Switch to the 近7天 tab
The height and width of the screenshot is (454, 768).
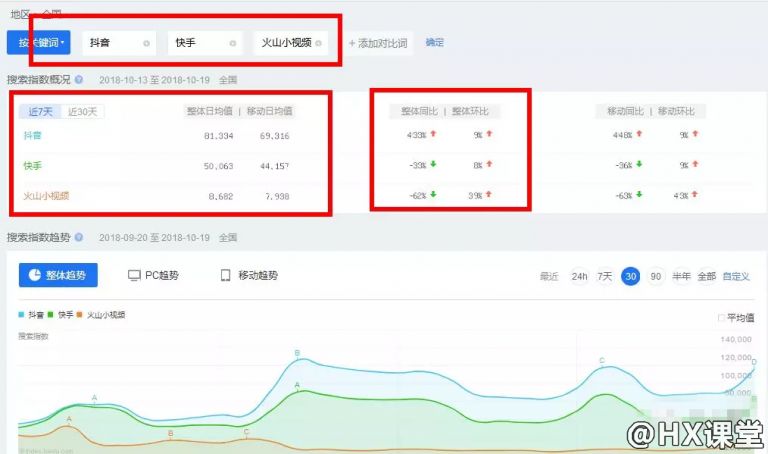[x=40, y=112]
